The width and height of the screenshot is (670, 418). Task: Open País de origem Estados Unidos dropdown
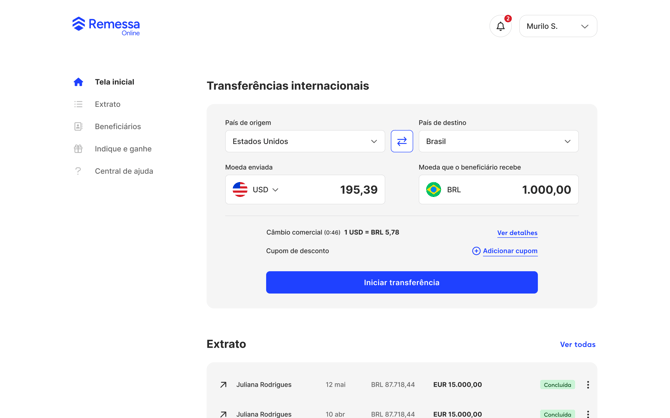305,141
